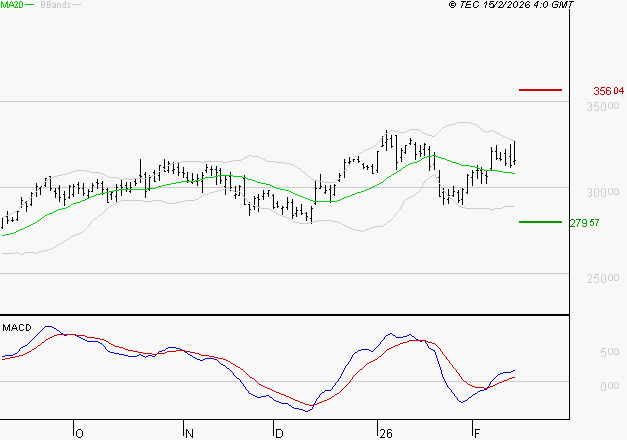Select the green support line marker
The image size is (627, 440).
(x=540, y=222)
